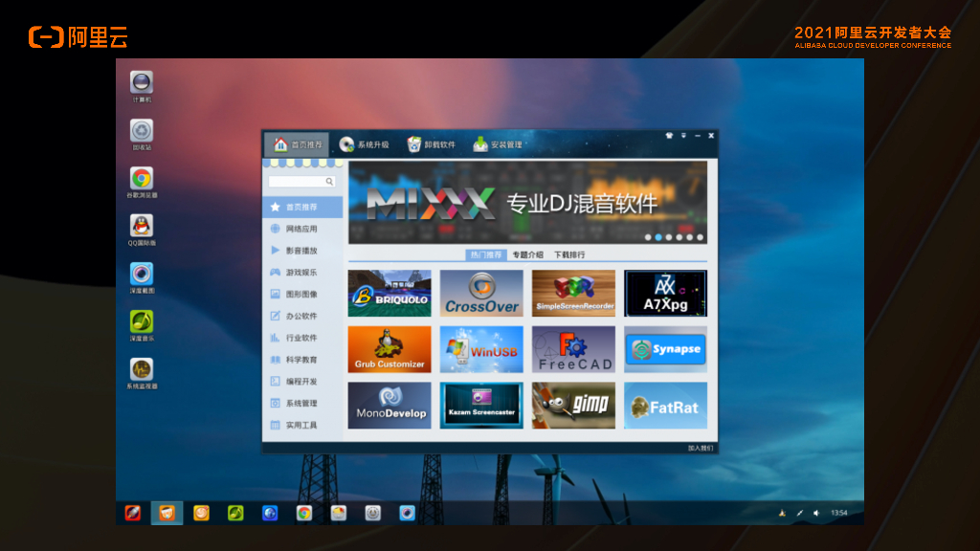Open the WinUSB app tile
980x551 pixels.
tap(481, 349)
